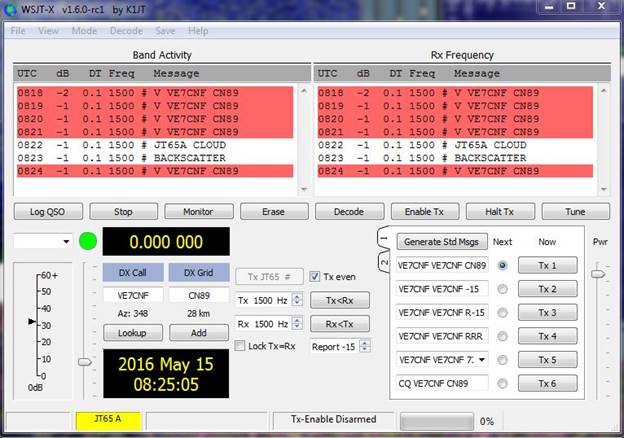624x438 pixels.
Task: Enable the Tx even checkbox
Action: pyautogui.click(x=315, y=277)
